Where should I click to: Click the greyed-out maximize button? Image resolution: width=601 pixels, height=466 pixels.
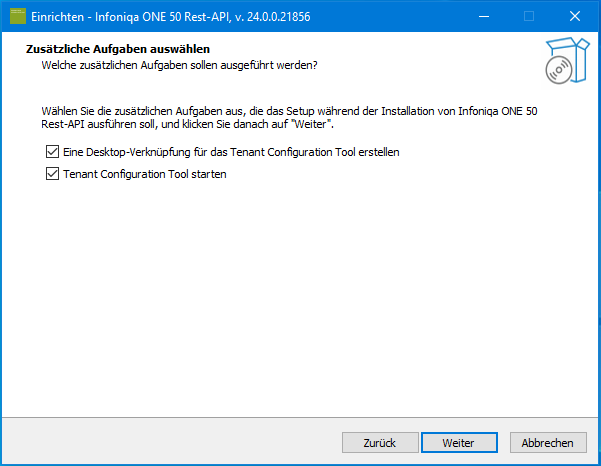529,16
